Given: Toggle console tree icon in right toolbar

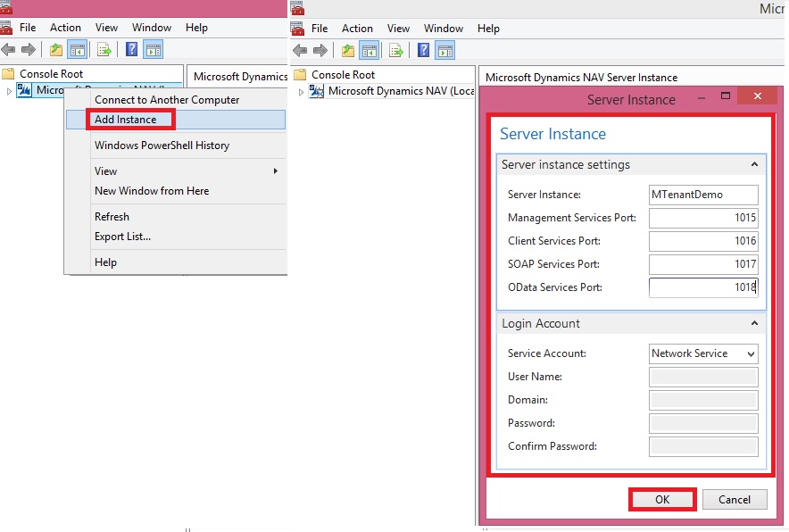Looking at the screenshot, I should pos(369,50).
